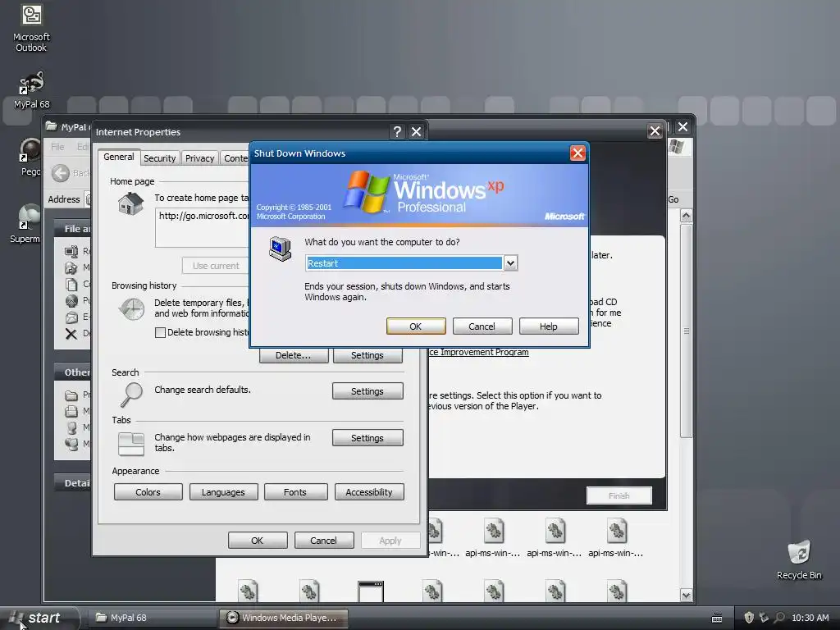Click the Browsing history Settings button
Viewport: 840px width, 630px height.
tap(367, 355)
